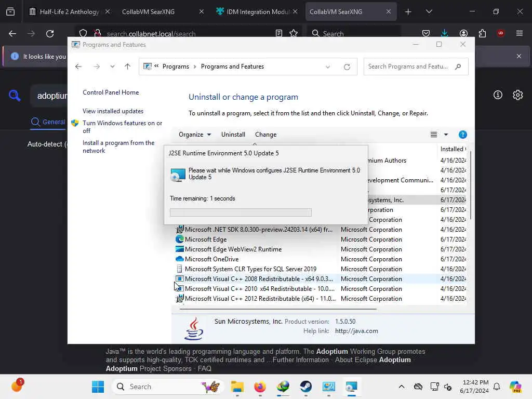The width and height of the screenshot is (532, 399).
Task: Open recent locations dropdown in Control Panel
Action: pyautogui.click(x=112, y=66)
